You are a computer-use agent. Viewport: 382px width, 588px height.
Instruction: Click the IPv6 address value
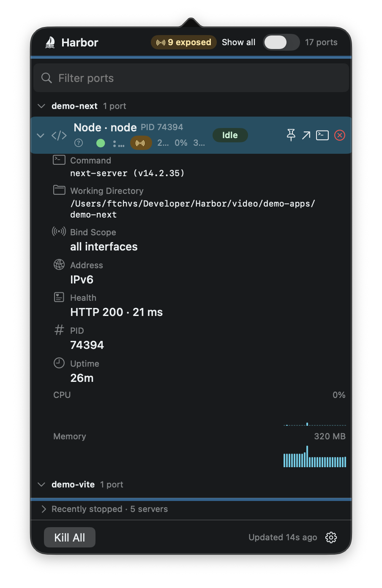[x=82, y=280]
